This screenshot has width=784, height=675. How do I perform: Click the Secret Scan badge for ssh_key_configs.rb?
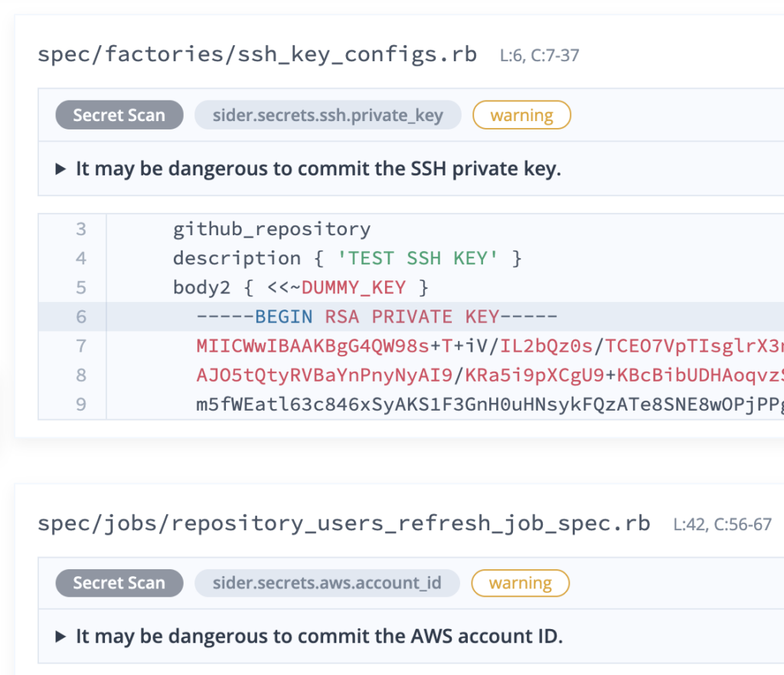click(x=119, y=114)
